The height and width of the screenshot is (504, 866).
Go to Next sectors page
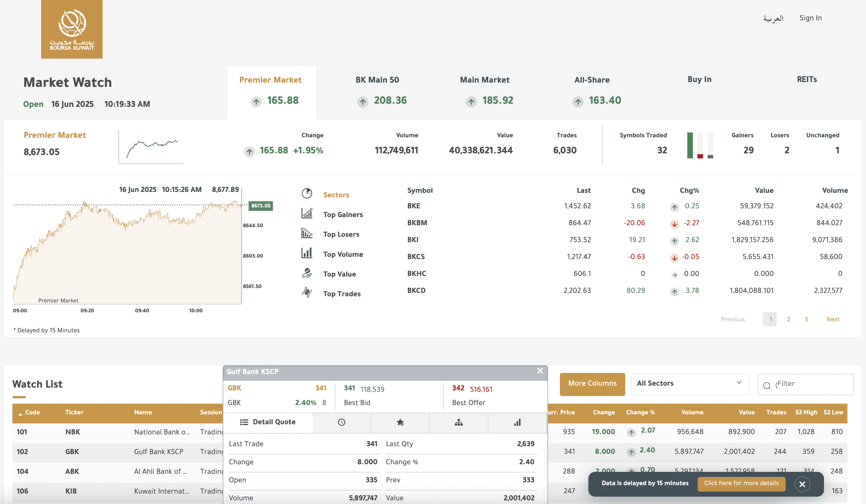pyautogui.click(x=833, y=319)
